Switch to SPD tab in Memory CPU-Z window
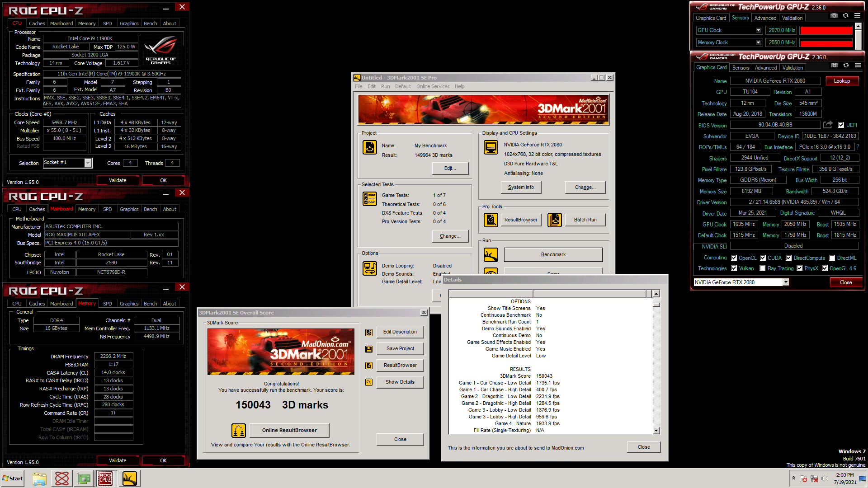 coord(107,304)
